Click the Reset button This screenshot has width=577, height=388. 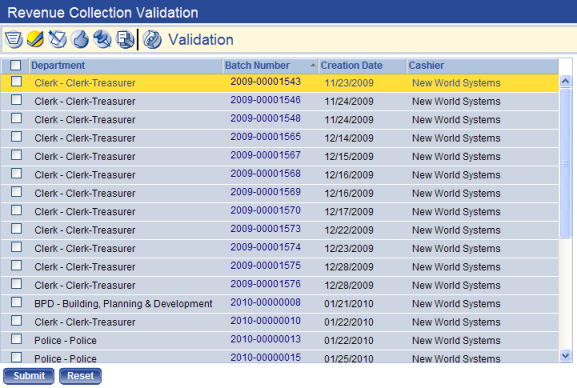tap(80, 376)
